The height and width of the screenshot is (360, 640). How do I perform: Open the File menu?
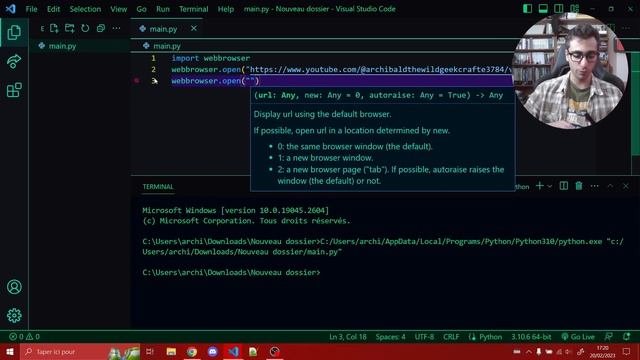pyautogui.click(x=31, y=9)
